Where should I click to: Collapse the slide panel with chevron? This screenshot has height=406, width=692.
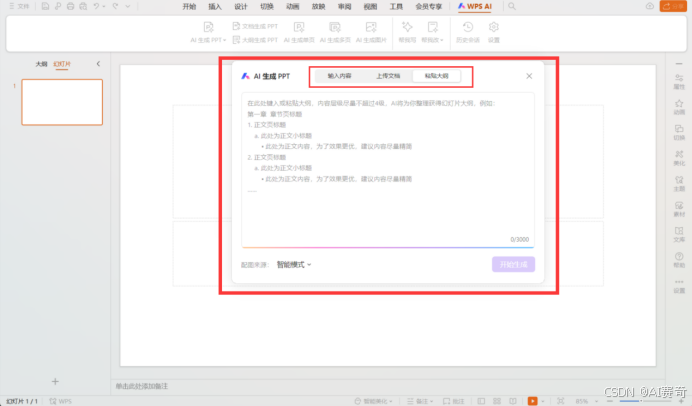point(98,64)
